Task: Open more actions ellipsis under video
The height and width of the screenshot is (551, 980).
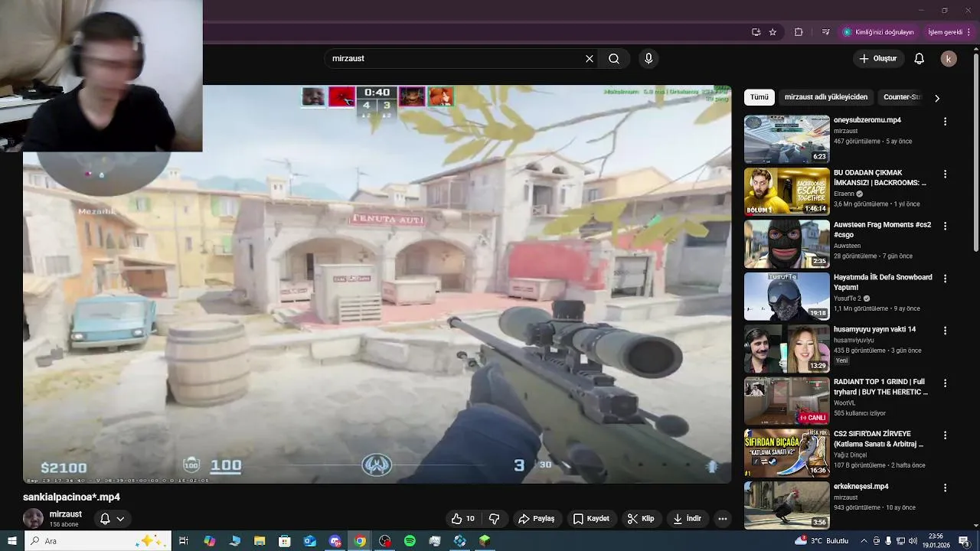Action: (722, 519)
